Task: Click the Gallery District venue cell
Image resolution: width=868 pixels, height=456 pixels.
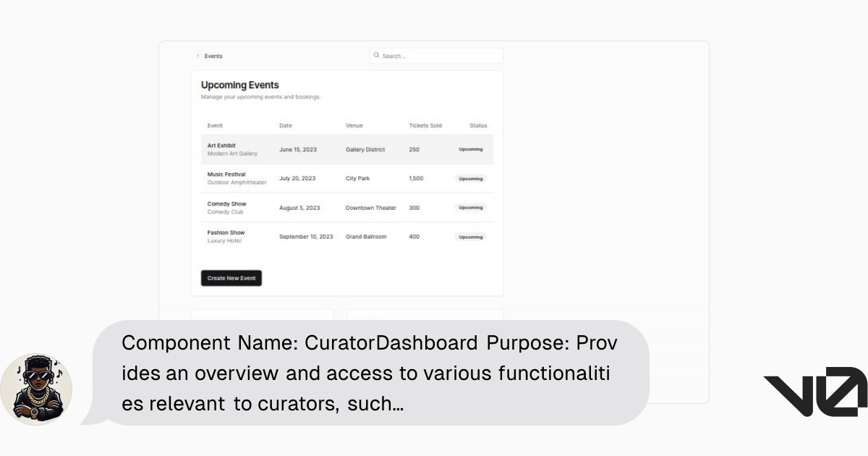Action: click(365, 149)
